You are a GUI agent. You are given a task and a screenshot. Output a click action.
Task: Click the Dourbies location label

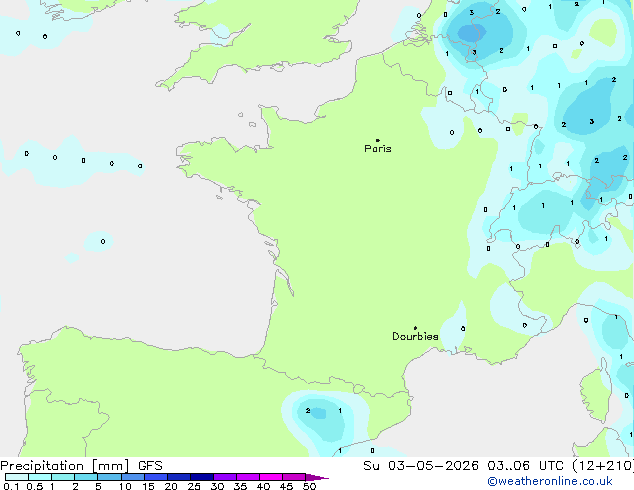pyautogui.click(x=415, y=336)
